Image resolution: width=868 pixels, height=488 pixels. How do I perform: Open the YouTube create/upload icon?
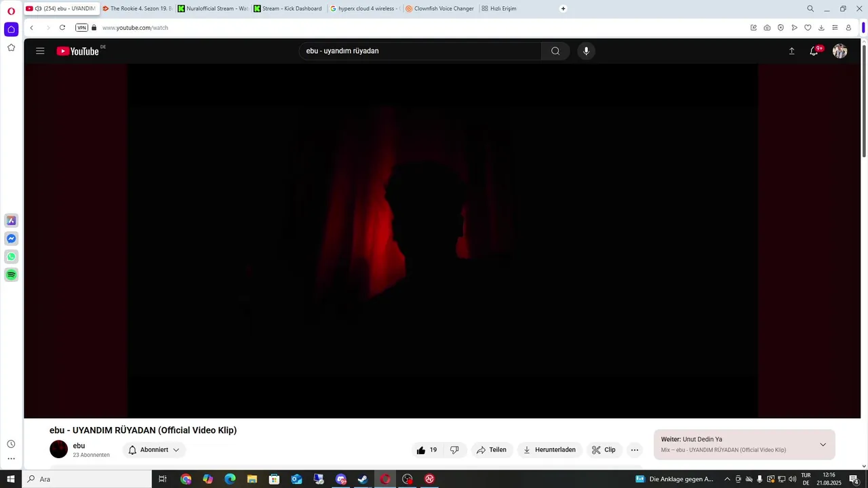(x=791, y=51)
